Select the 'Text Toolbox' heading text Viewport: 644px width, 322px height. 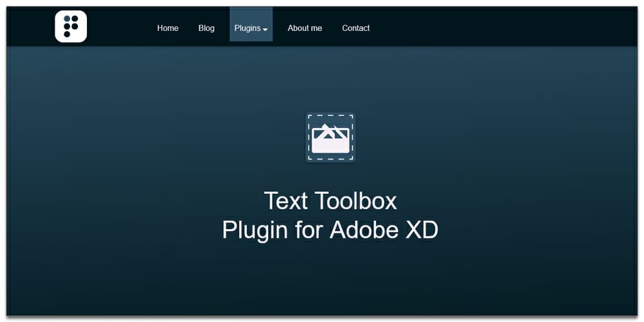point(330,201)
